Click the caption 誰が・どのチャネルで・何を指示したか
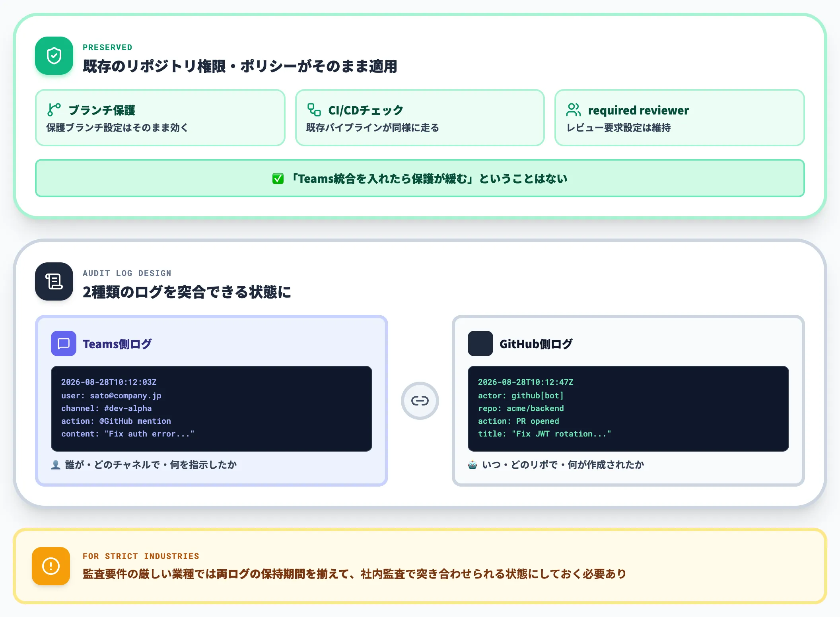The image size is (840, 617). 151,465
